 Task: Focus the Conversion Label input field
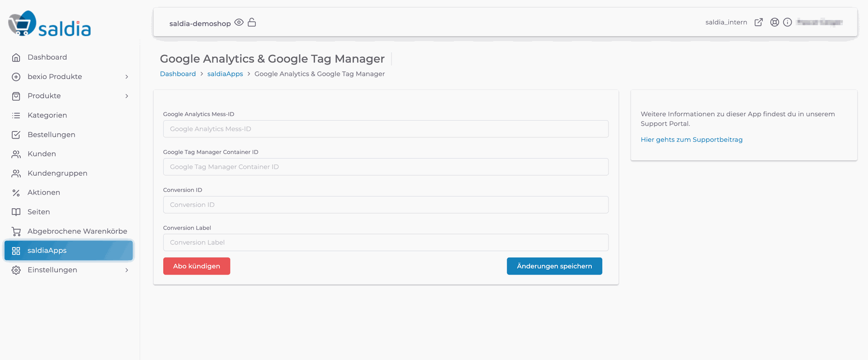tap(386, 243)
